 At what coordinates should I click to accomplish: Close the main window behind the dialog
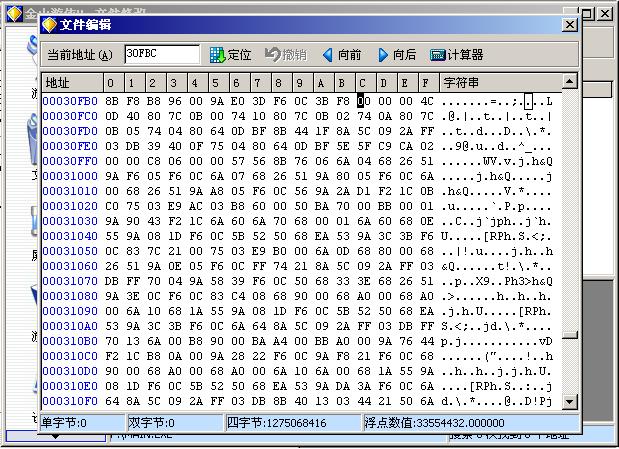pos(605,14)
